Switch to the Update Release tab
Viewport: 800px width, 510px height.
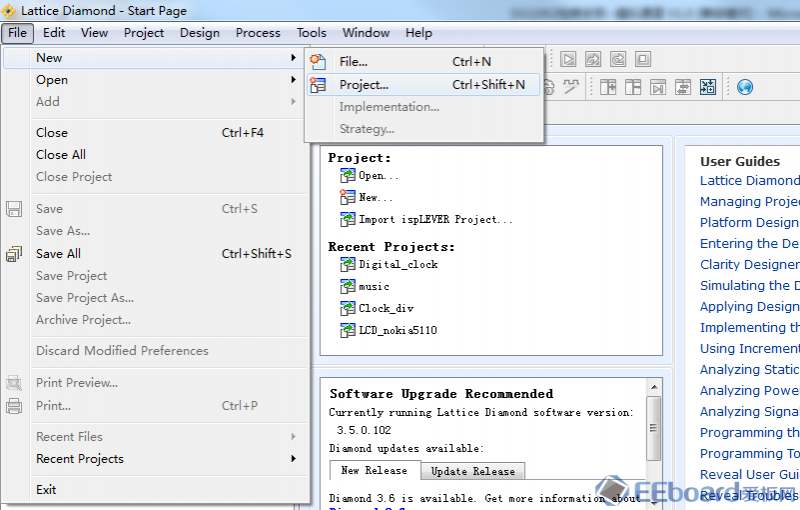[x=473, y=471]
